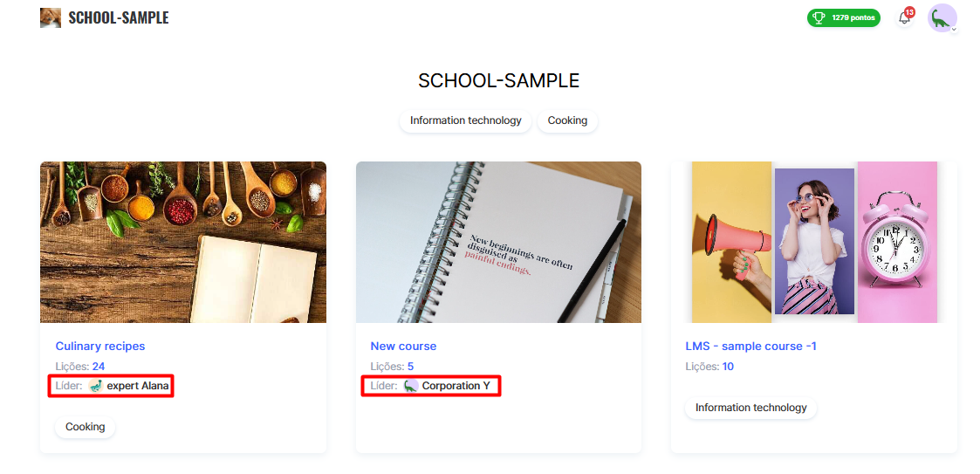Open the Culinary recipes course link
This screenshot has width=980, height=474.
(100, 346)
